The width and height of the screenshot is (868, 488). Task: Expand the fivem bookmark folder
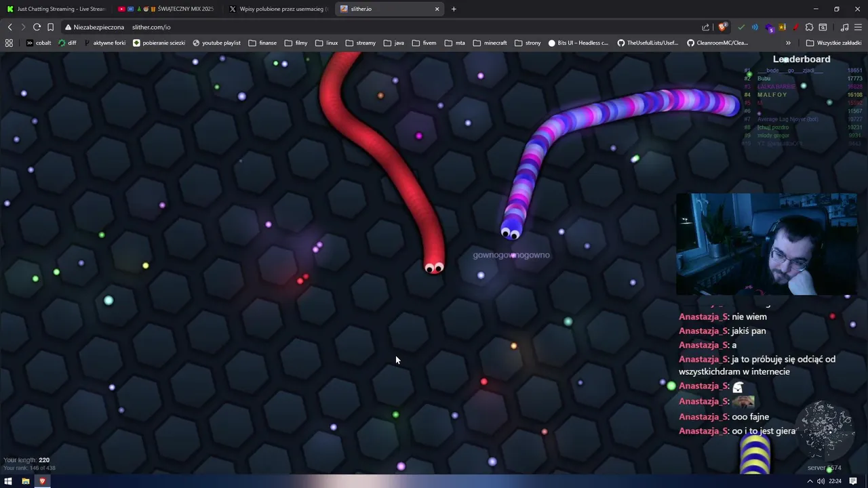(x=424, y=43)
